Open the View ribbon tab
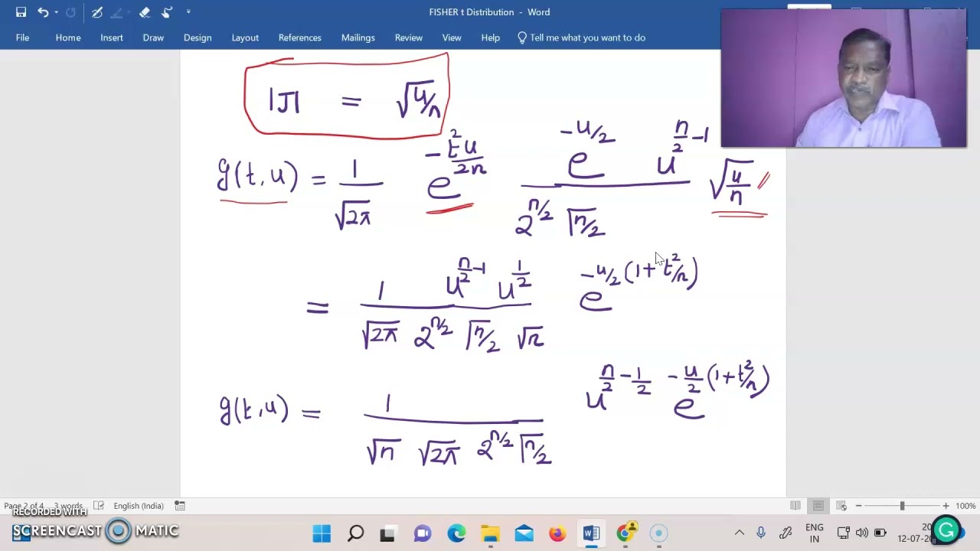This screenshot has height=551, width=980. [452, 37]
